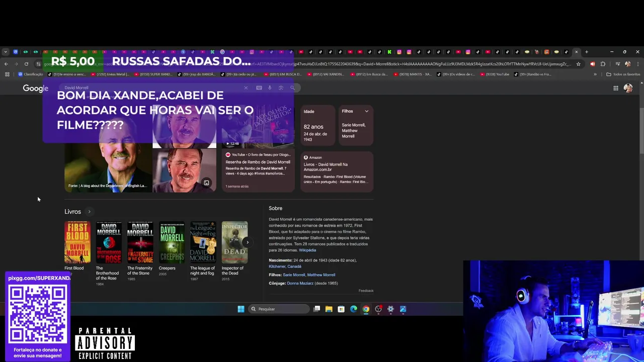The height and width of the screenshot is (362, 644).
Task: Click the Google logo
Action: point(35,88)
